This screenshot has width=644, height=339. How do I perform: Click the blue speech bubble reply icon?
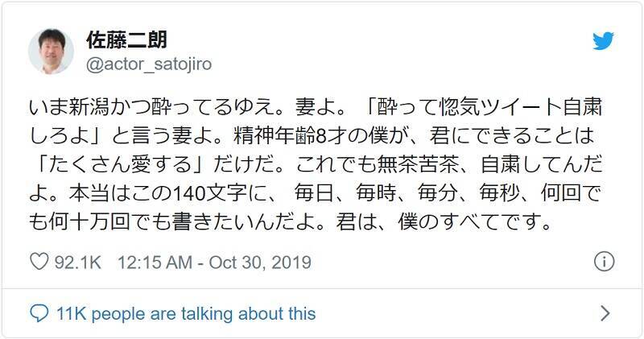(39, 313)
